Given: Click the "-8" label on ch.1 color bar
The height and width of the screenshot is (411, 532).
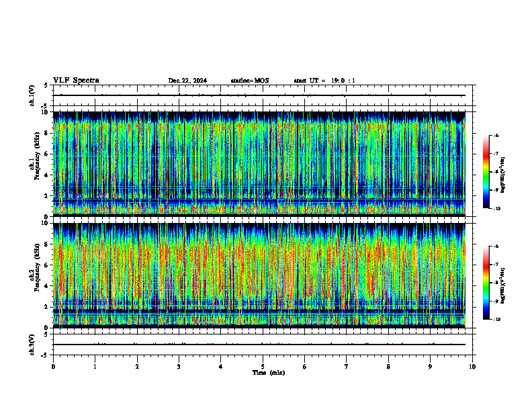Looking at the screenshot, I should point(496,172).
